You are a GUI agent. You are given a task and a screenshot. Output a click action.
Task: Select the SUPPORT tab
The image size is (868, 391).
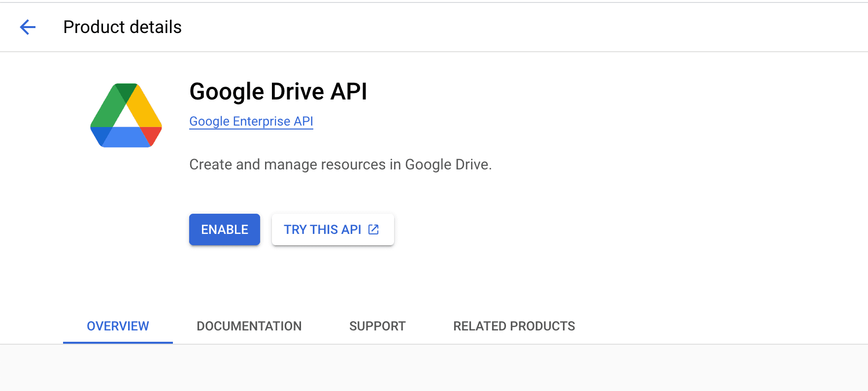pos(377,326)
